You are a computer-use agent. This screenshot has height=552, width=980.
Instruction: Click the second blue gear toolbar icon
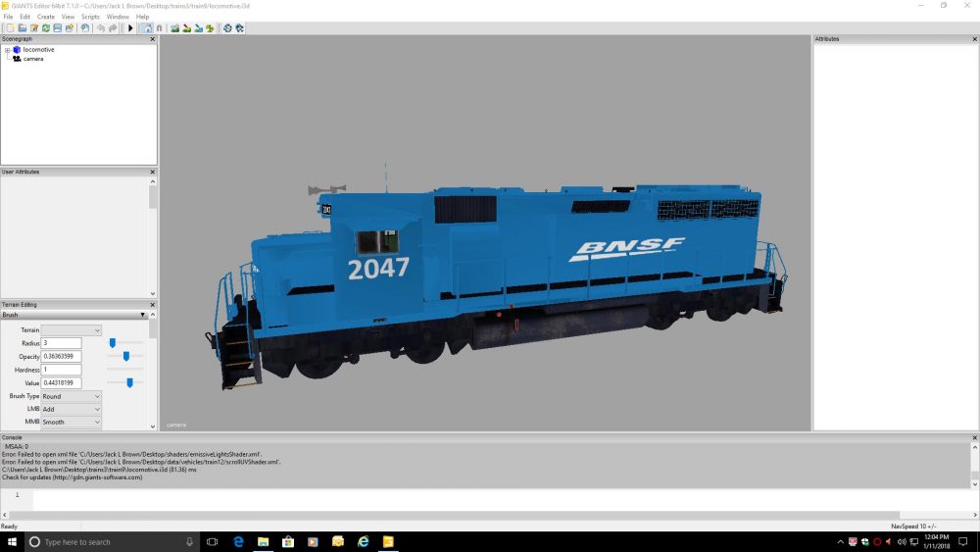(239, 28)
